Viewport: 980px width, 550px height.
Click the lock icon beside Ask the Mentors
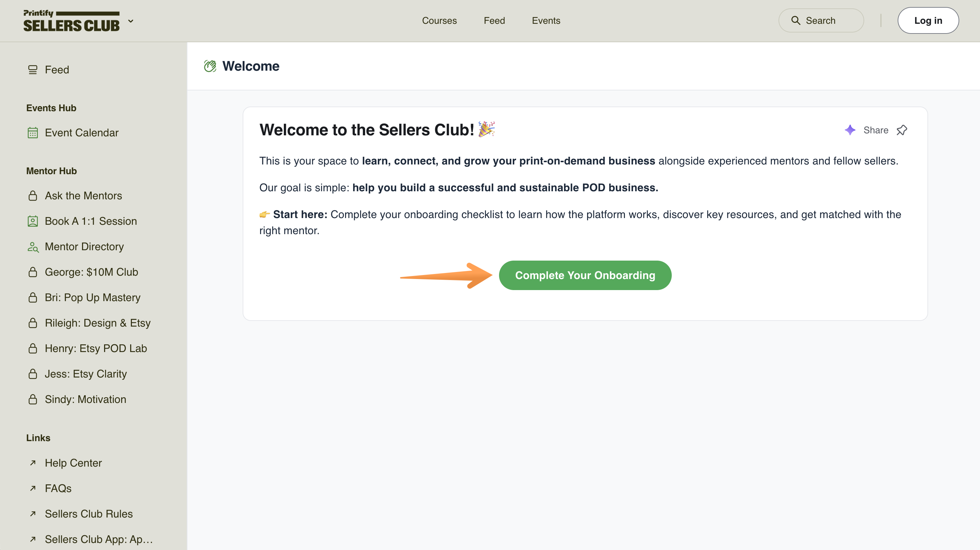(x=33, y=196)
